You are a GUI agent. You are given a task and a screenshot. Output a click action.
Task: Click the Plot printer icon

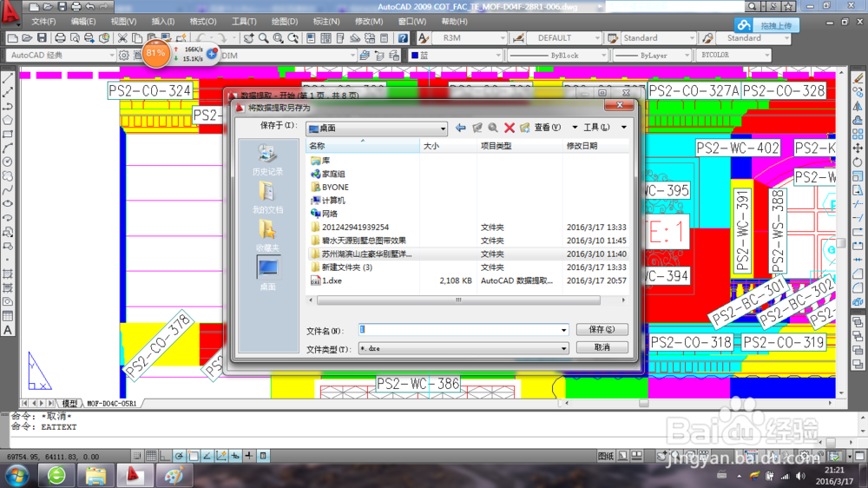[x=60, y=38]
